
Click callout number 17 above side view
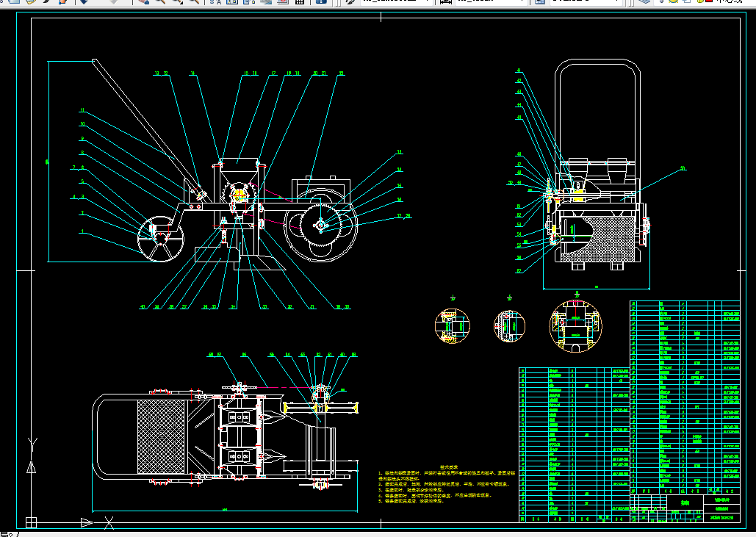tap(273, 73)
